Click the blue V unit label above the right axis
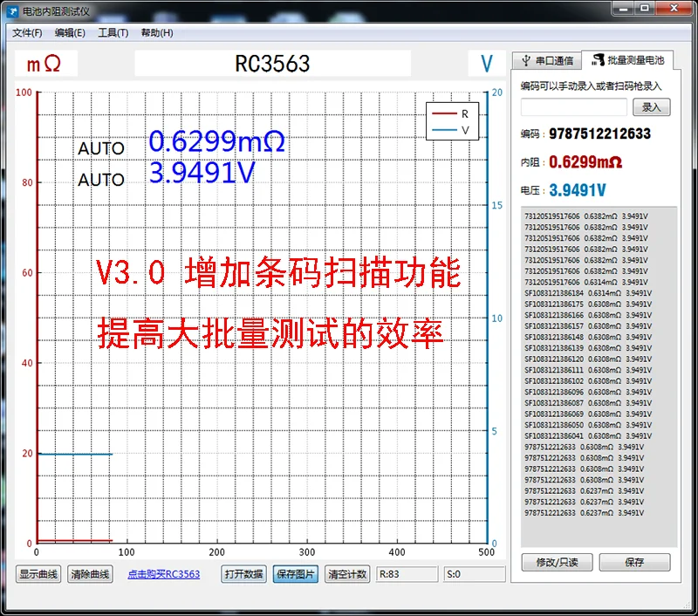 click(487, 64)
